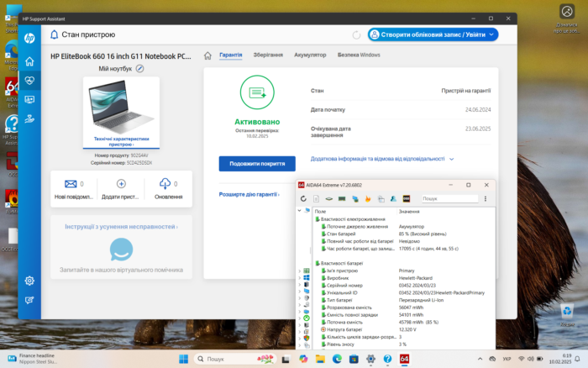Open the OSD panel icon in AIDA64 toolbar
588x368 pixels.
(x=406, y=199)
